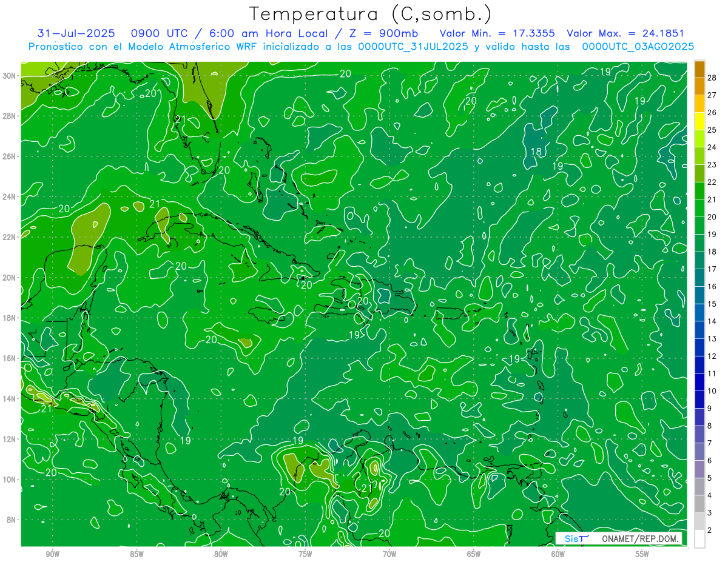
Task: Click the '8N' latitude axis label
Action: pos(11,520)
